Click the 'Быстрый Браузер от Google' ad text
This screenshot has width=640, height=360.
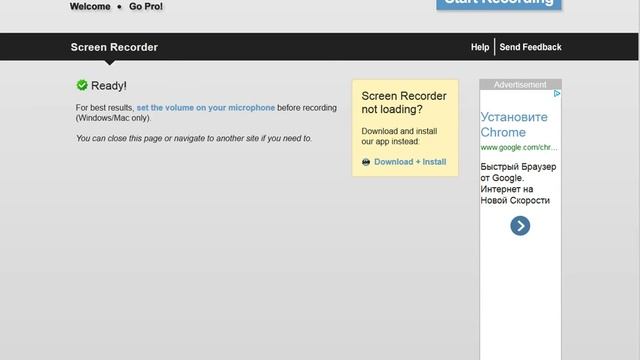tap(518, 172)
